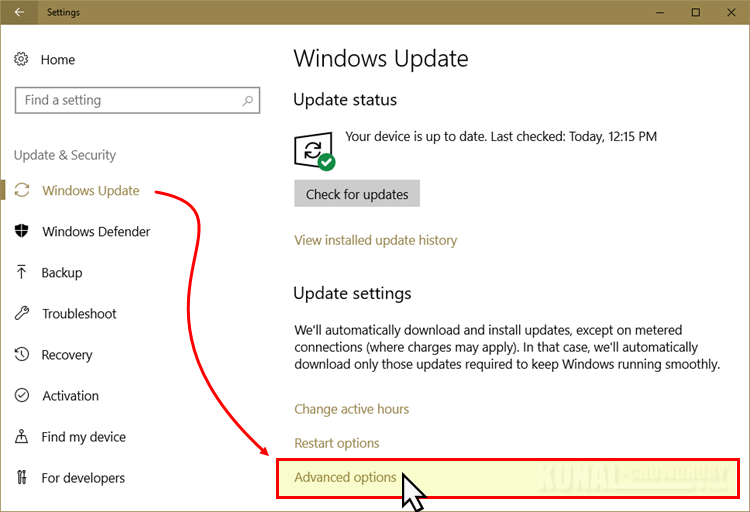Open the Restart options link

337,443
